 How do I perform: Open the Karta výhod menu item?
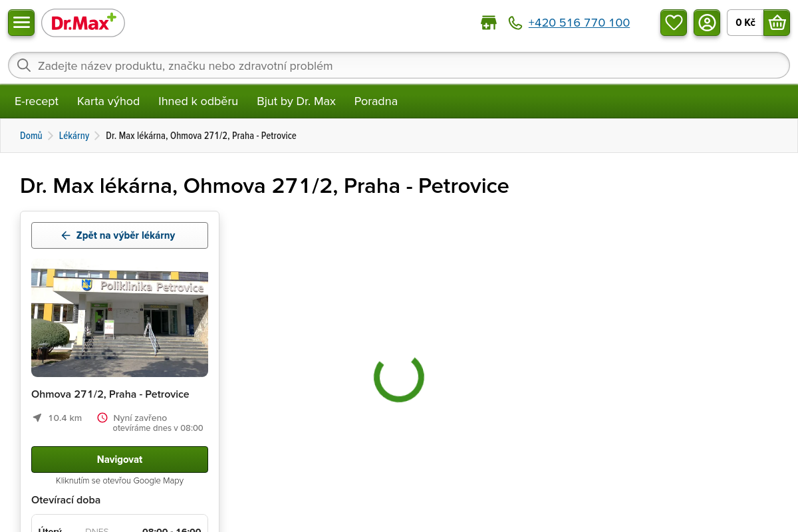click(108, 101)
